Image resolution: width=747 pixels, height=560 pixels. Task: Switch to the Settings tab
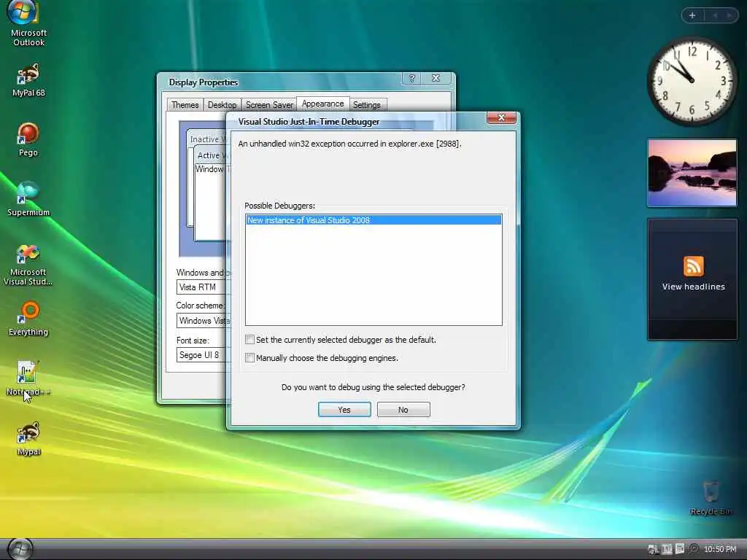[x=367, y=105]
